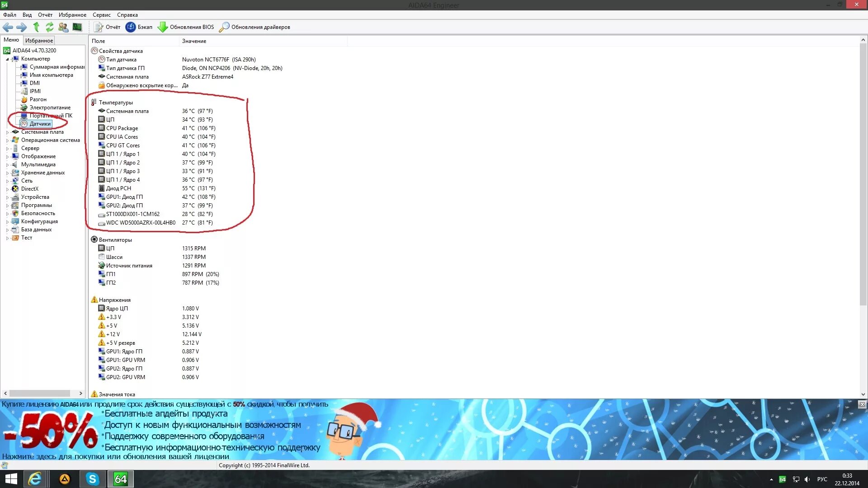Open Skype from the taskbar

pos(92,479)
